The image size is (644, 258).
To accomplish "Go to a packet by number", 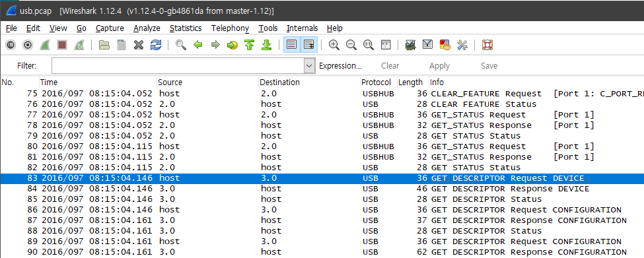I will (x=233, y=45).
